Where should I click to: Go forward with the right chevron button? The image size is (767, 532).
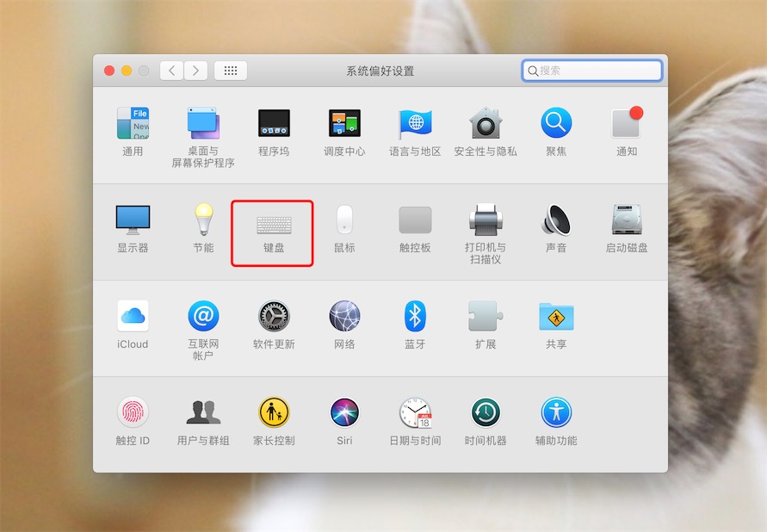195,71
